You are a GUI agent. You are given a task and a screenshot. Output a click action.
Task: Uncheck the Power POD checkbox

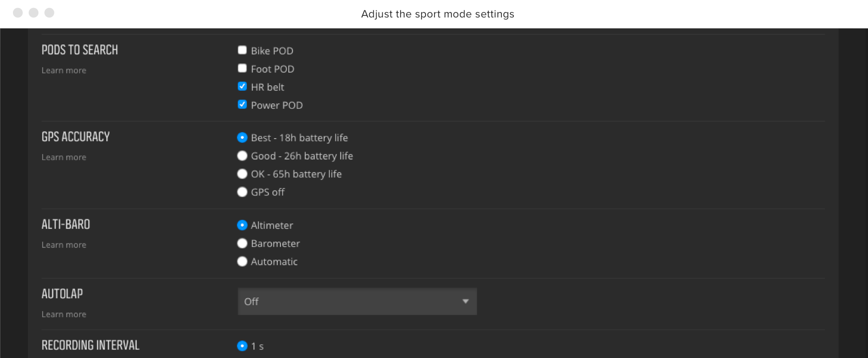click(242, 104)
